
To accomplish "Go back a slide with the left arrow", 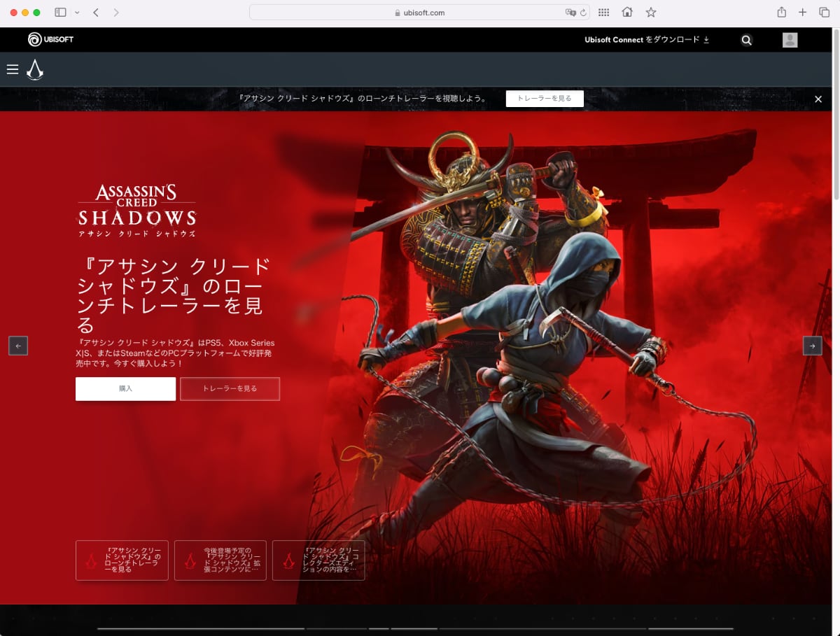I will (x=17, y=346).
